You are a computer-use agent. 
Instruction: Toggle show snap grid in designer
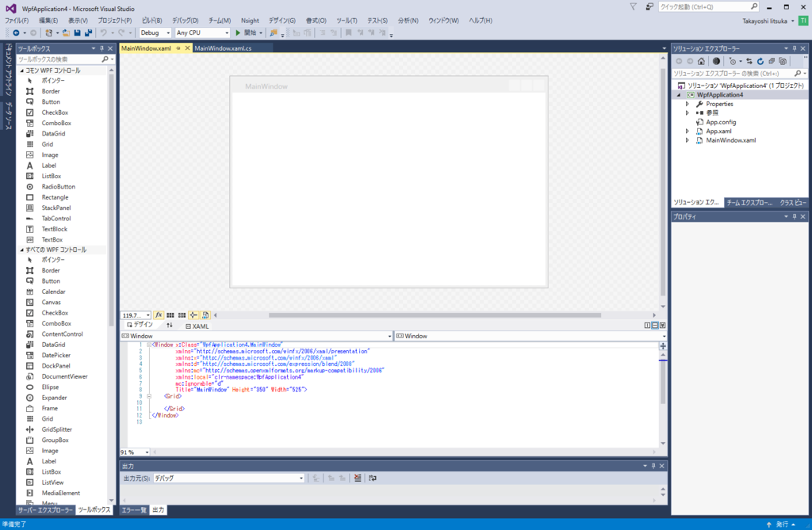[x=170, y=315]
